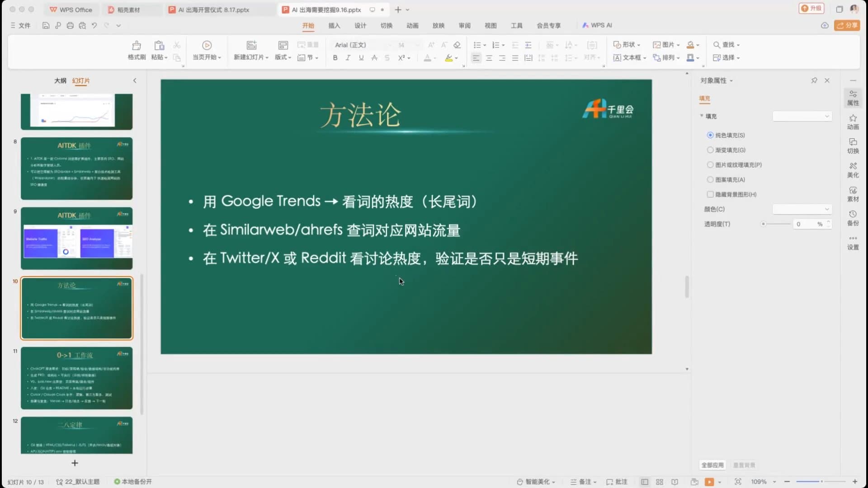Create a new slide (新建幻灯片)

point(251,50)
